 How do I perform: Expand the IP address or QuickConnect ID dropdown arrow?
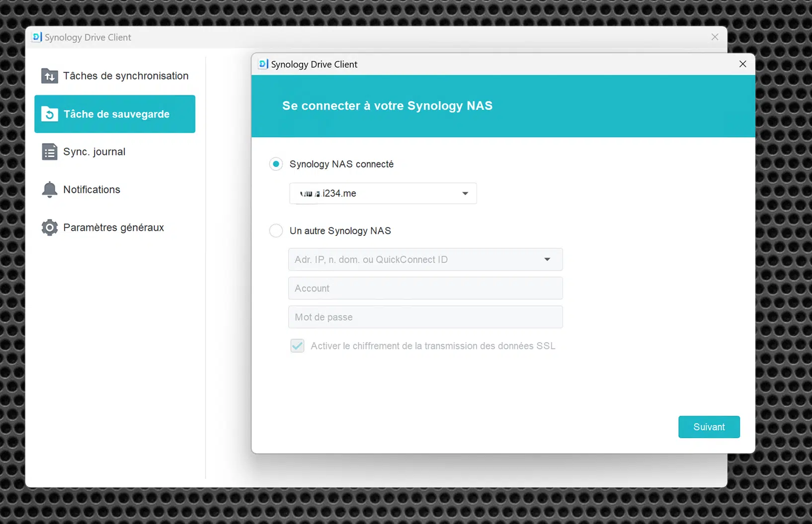pos(547,259)
